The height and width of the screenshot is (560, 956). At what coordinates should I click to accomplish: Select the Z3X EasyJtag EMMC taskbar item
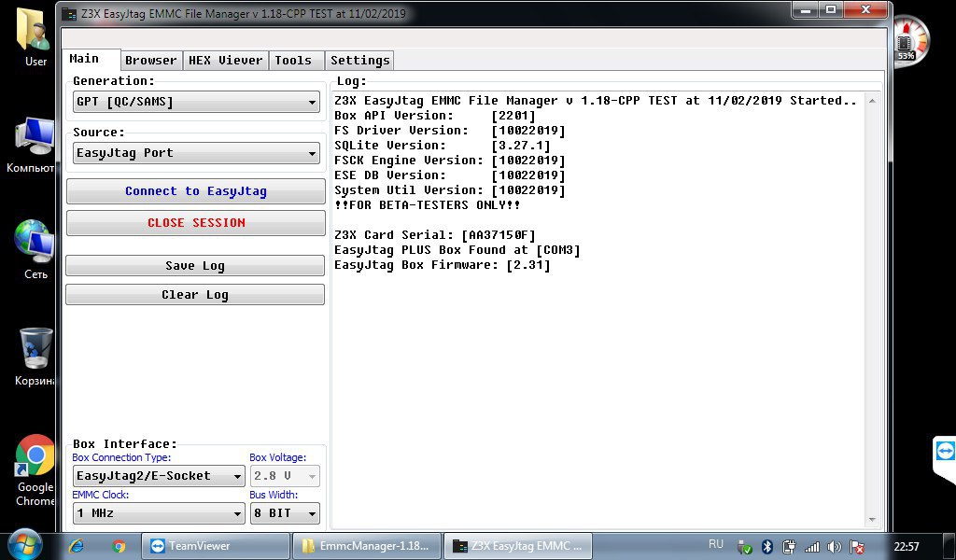(x=517, y=546)
